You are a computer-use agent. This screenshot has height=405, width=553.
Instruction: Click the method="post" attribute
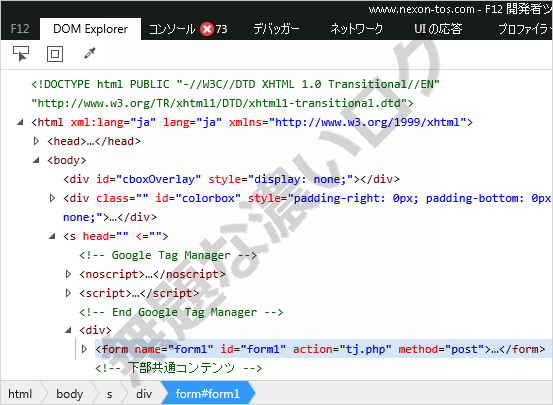coord(442,349)
